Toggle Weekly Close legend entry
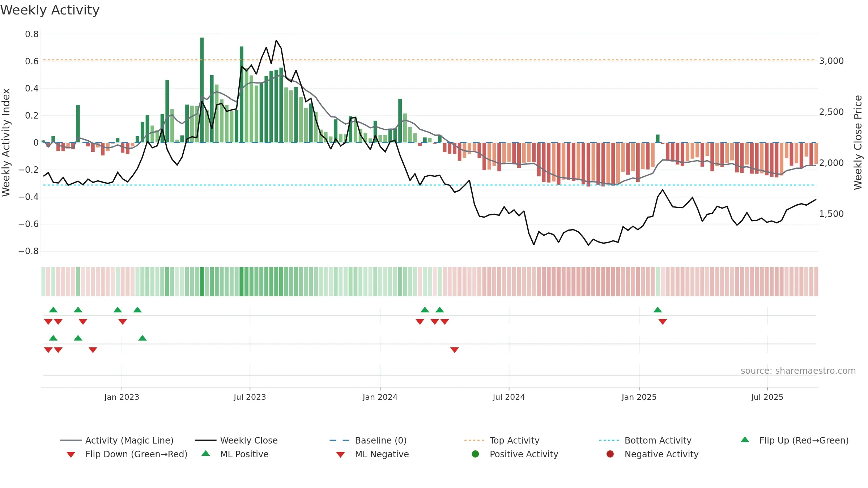Screen dimensions: 868x488 [236, 440]
